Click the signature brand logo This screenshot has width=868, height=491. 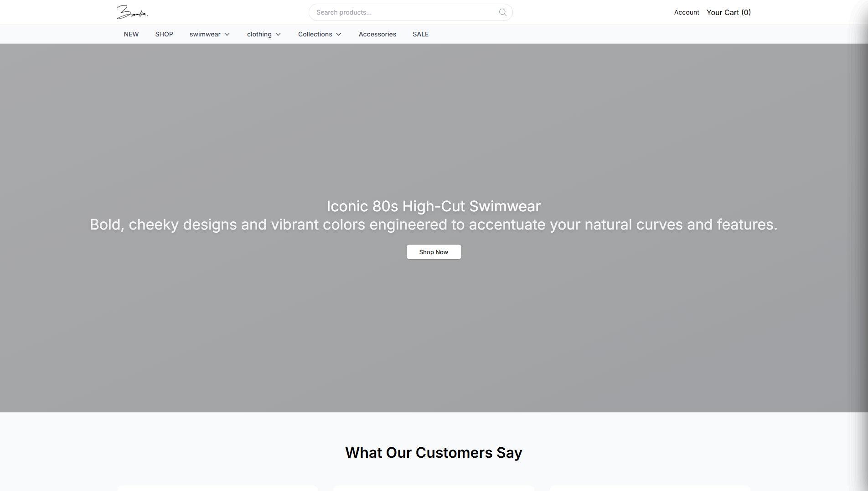coord(132,12)
